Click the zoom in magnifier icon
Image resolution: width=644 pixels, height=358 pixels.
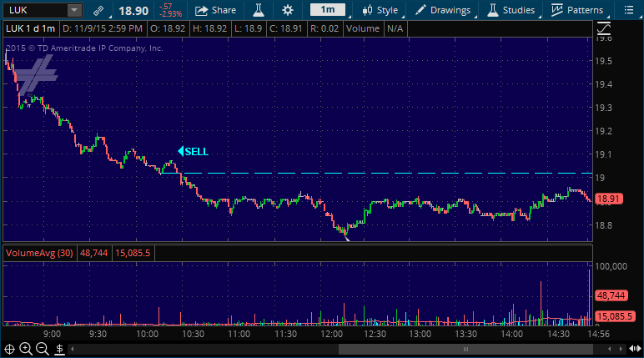pos(26,349)
